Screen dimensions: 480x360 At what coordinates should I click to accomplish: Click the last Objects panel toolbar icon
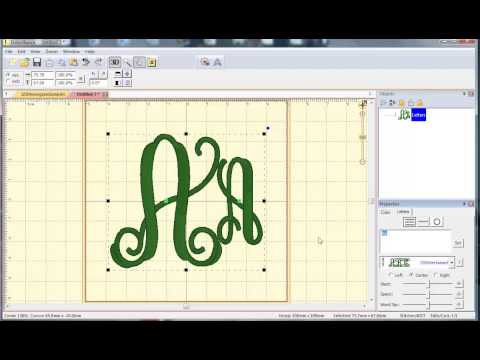point(420,103)
